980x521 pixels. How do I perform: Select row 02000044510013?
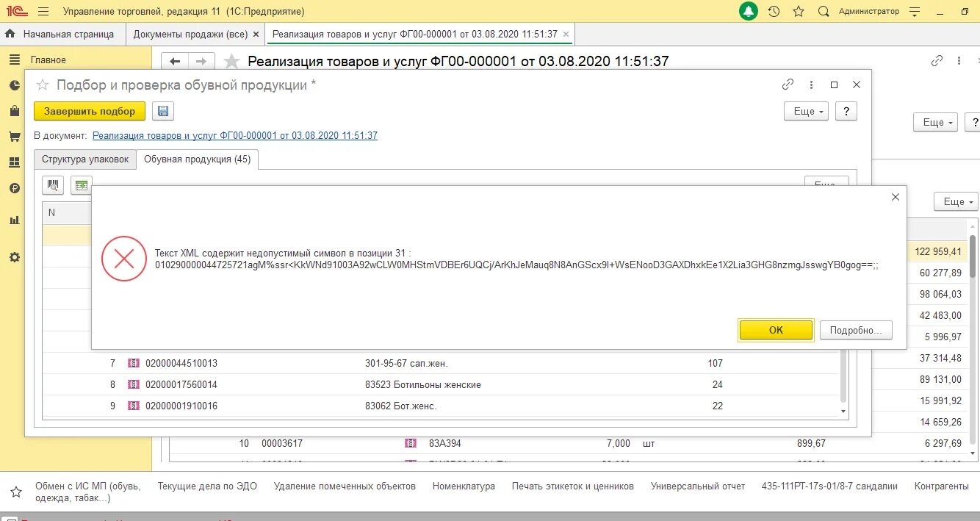439,363
